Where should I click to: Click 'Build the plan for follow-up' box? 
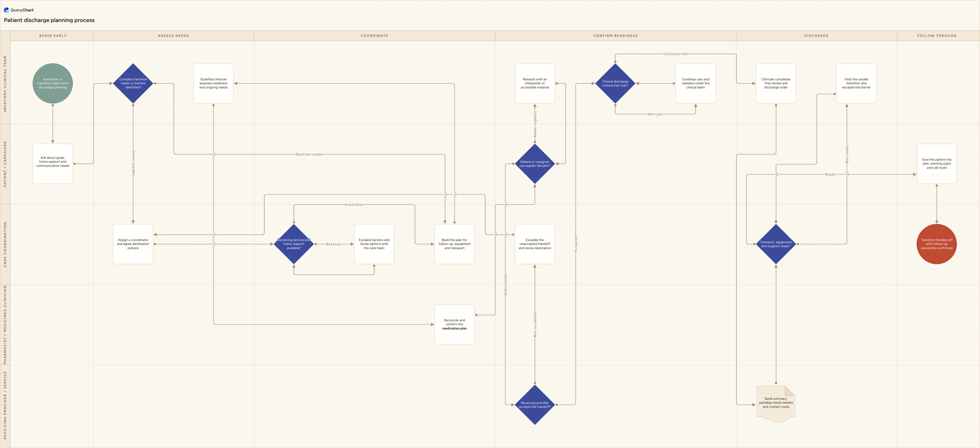[x=455, y=244]
